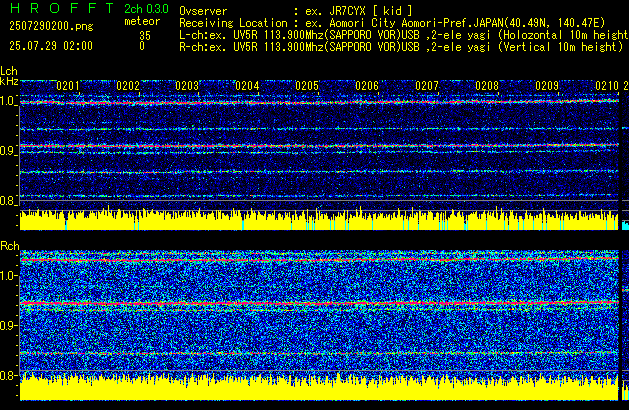Screen dimensions: 629x410
Task: Click the meteor count value 35
Action: coord(145,36)
